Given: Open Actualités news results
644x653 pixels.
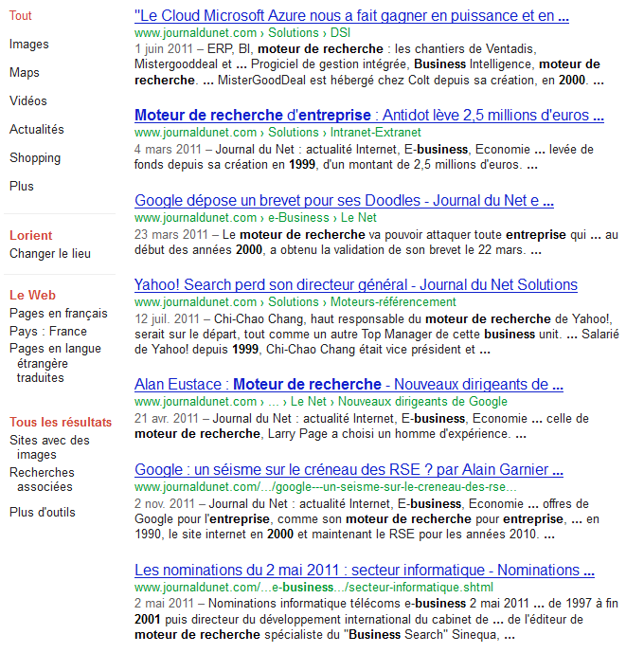Looking at the screenshot, I should 37,129.
